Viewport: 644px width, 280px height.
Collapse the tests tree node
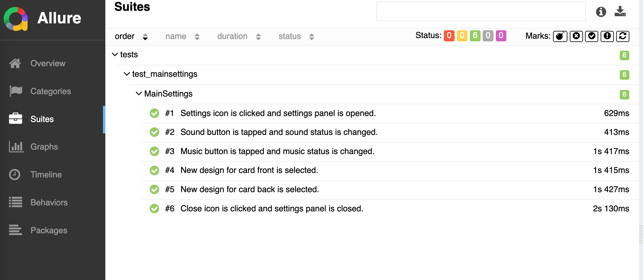[115, 54]
